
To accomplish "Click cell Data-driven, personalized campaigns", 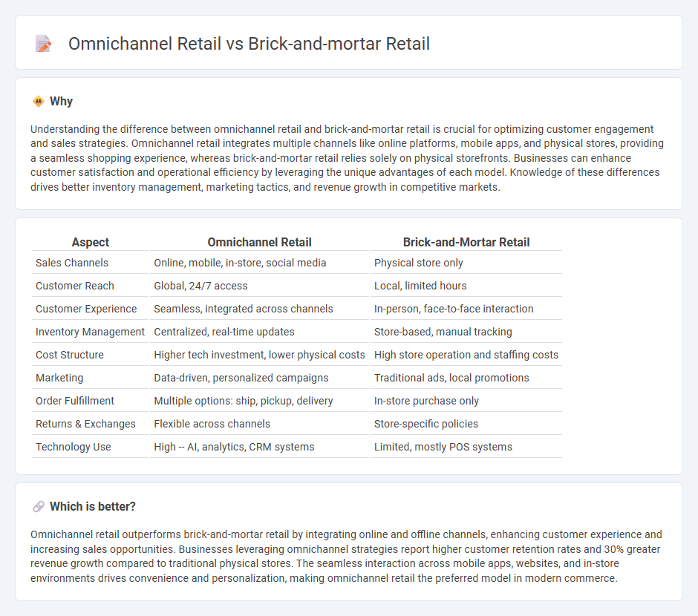I will coord(241,378).
